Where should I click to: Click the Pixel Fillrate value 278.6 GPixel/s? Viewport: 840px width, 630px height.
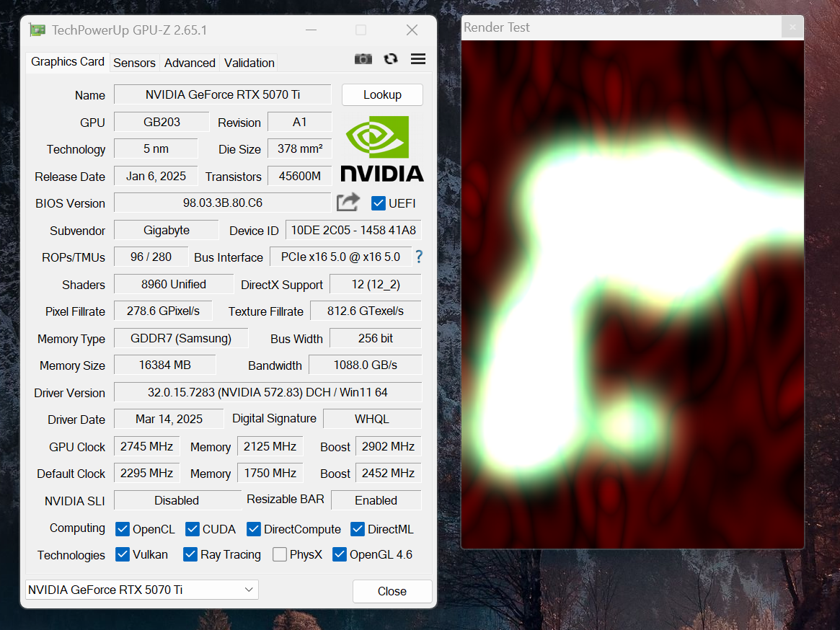[164, 311]
